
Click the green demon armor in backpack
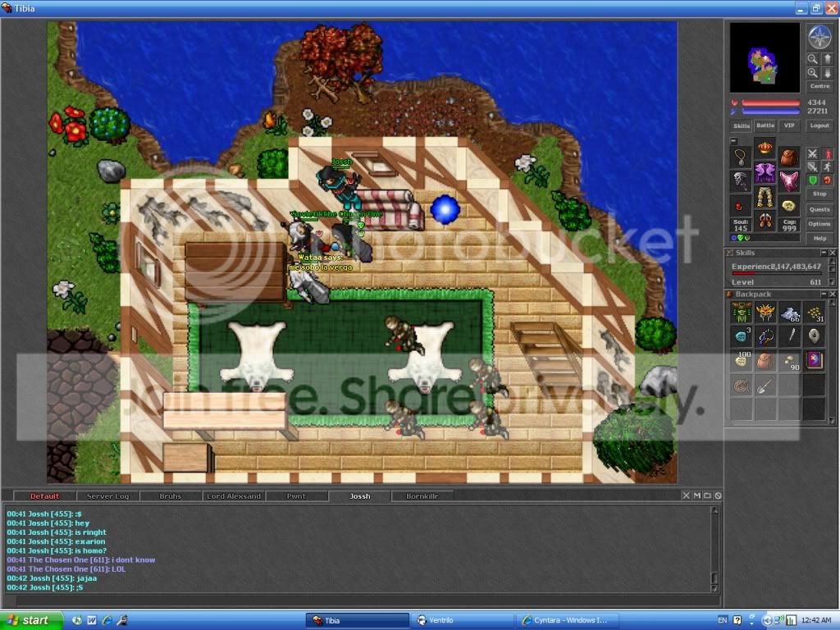click(x=742, y=313)
